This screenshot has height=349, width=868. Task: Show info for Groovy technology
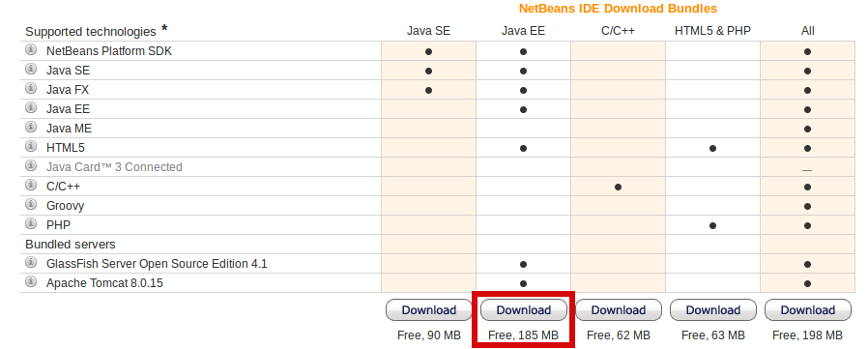(31, 204)
